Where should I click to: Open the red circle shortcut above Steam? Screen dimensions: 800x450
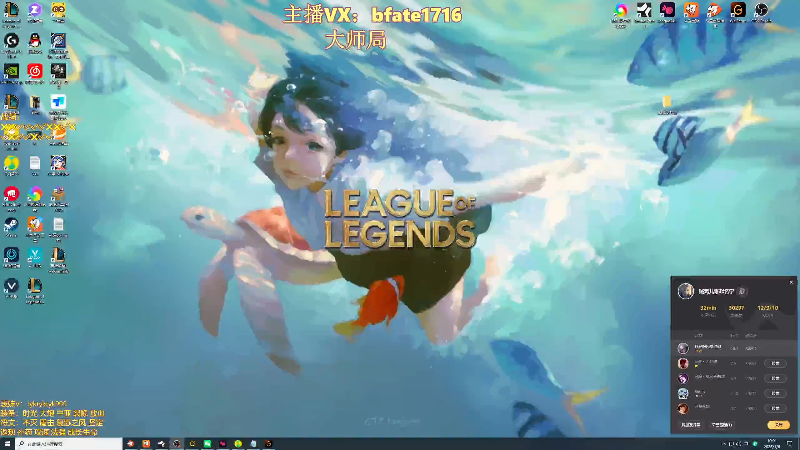[x=11, y=194]
